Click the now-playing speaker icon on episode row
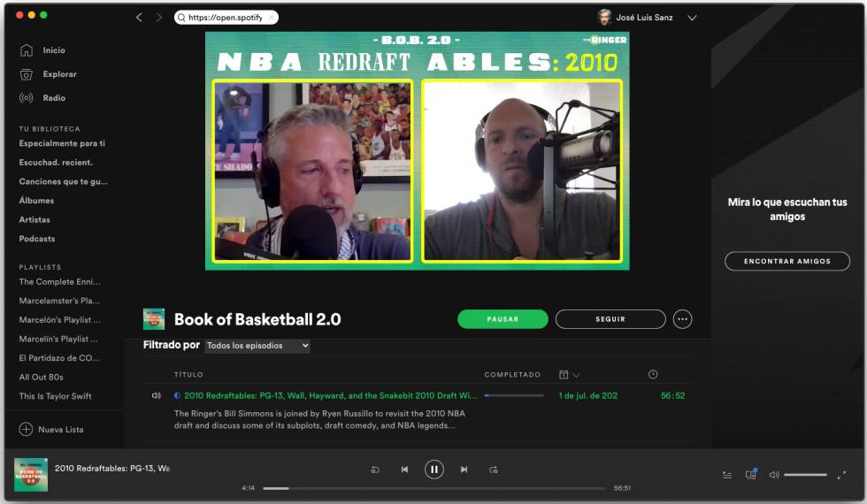The image size is (867, 504). coord(157,396)
